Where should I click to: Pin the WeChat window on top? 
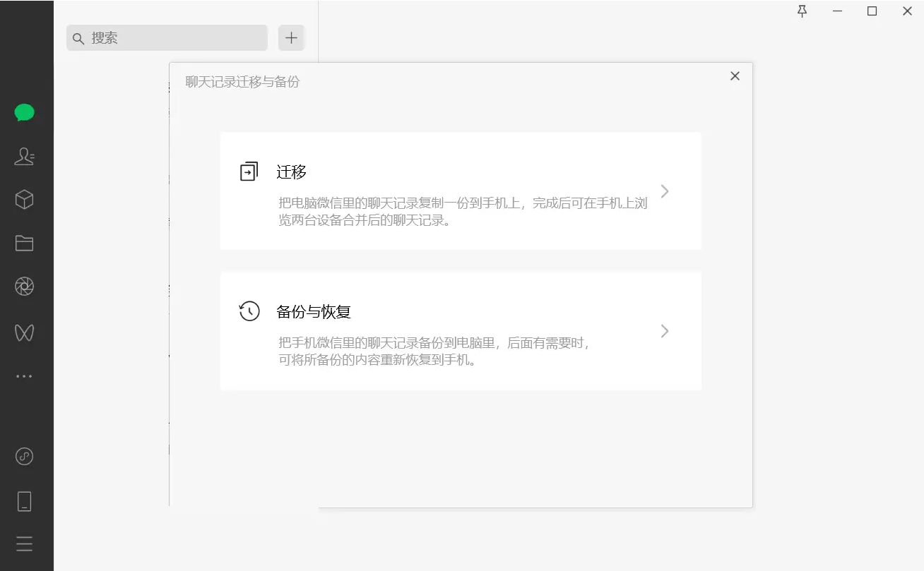coord(802,11)
